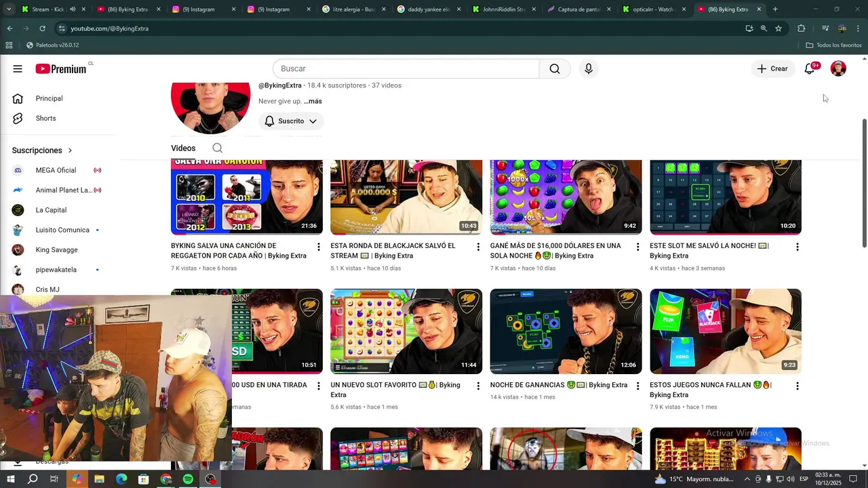Viewport: 868px width, 488px height.
Task: Go back in browser history
Action: (x=10, y=28)
